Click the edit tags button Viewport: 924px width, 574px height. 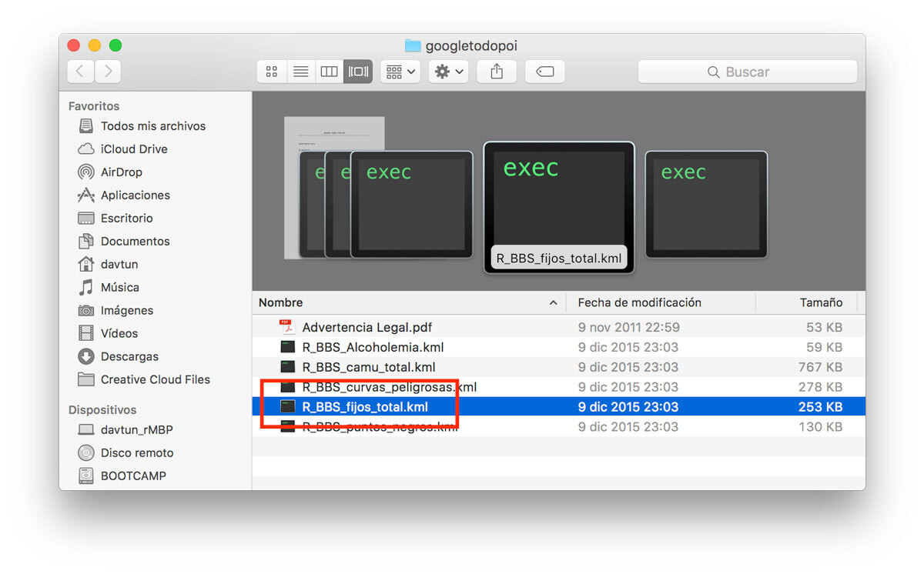[x=544, y=72]
